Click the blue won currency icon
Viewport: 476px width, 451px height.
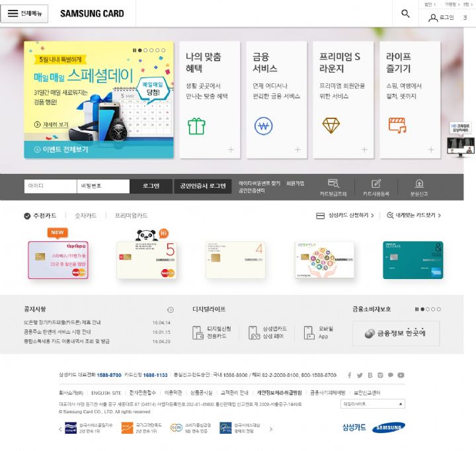pyautogui.click(x=264, y=126)
